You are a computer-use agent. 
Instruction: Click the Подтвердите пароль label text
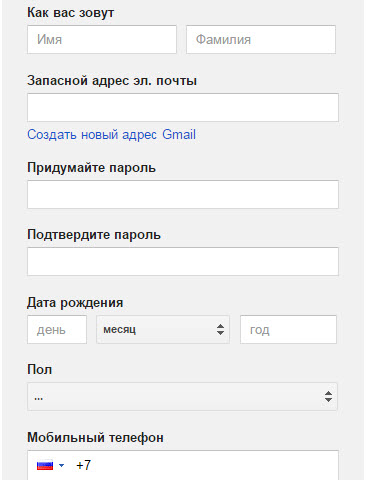pos(94,235)
